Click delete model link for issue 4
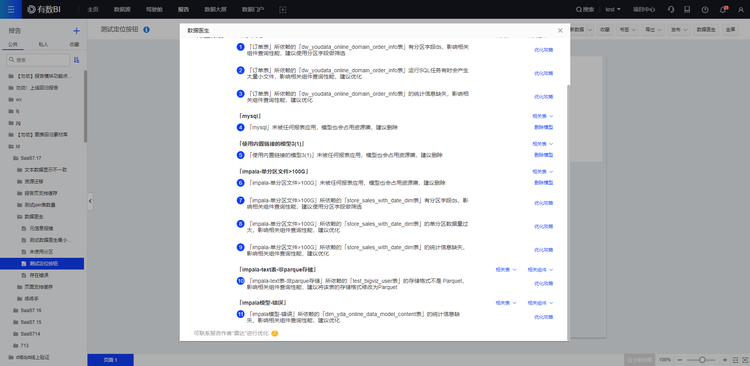750x366 pixels. 544,127
